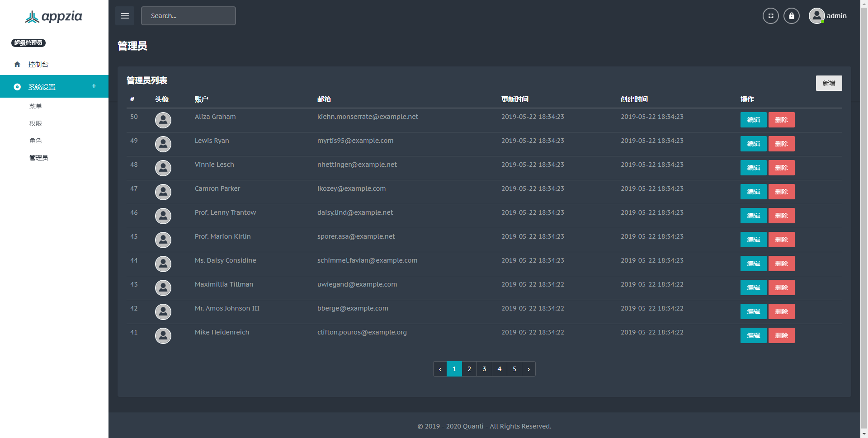Open the 管理员 submenu item
Viewport: 868px width, 438px height.
tap(39, 158)
